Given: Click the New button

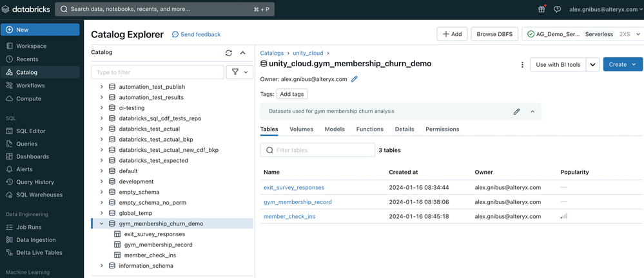Looking at the screenshot, I should coord(40,30).
